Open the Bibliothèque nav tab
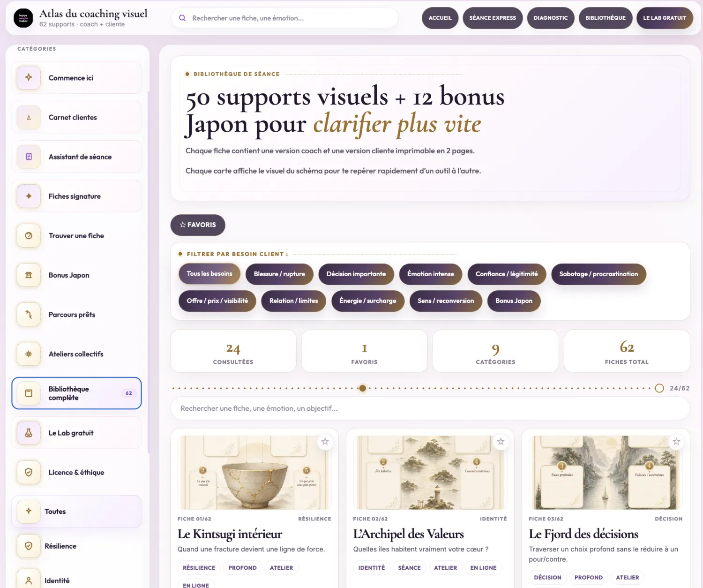The height and width of the screenshot is (588, 703). coord(606,18)
